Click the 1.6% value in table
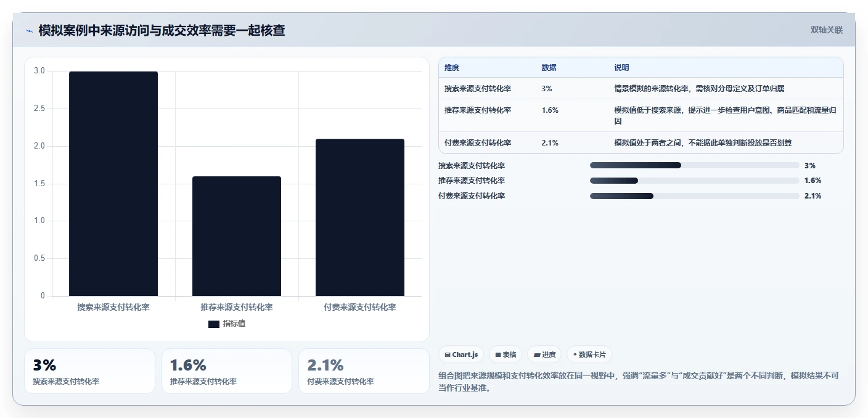 (x=550, y=110)
